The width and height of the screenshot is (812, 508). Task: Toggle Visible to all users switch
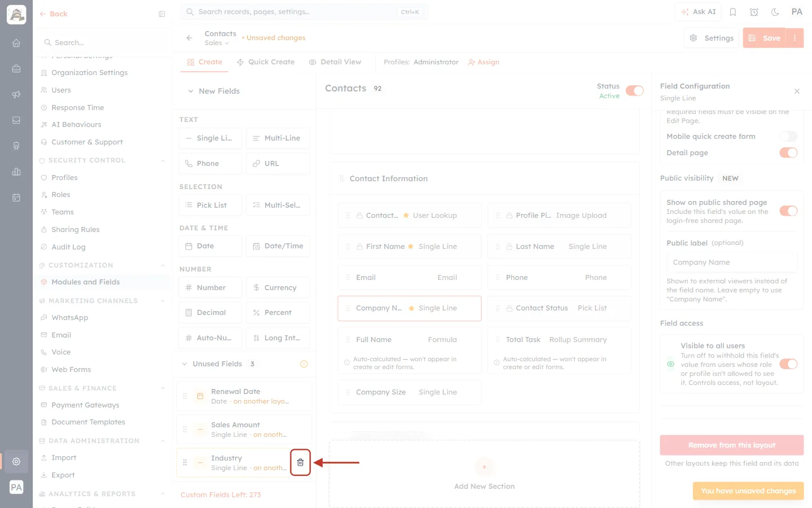[788, 364]
